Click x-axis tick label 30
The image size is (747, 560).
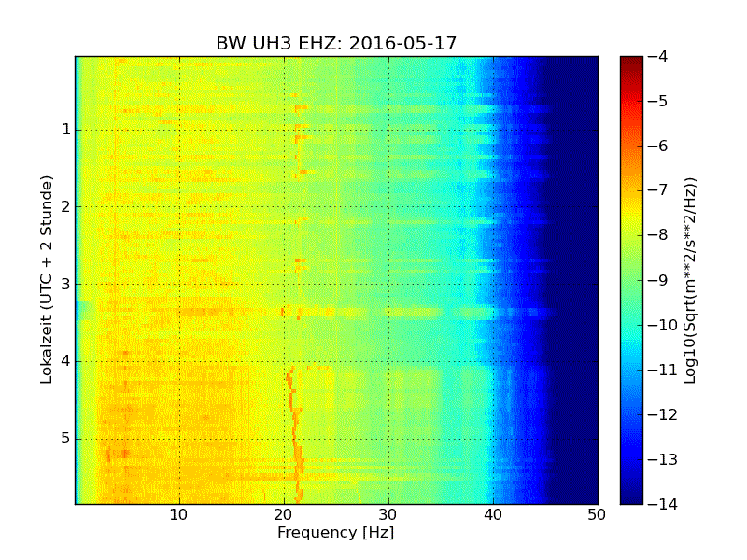point(388,515)
